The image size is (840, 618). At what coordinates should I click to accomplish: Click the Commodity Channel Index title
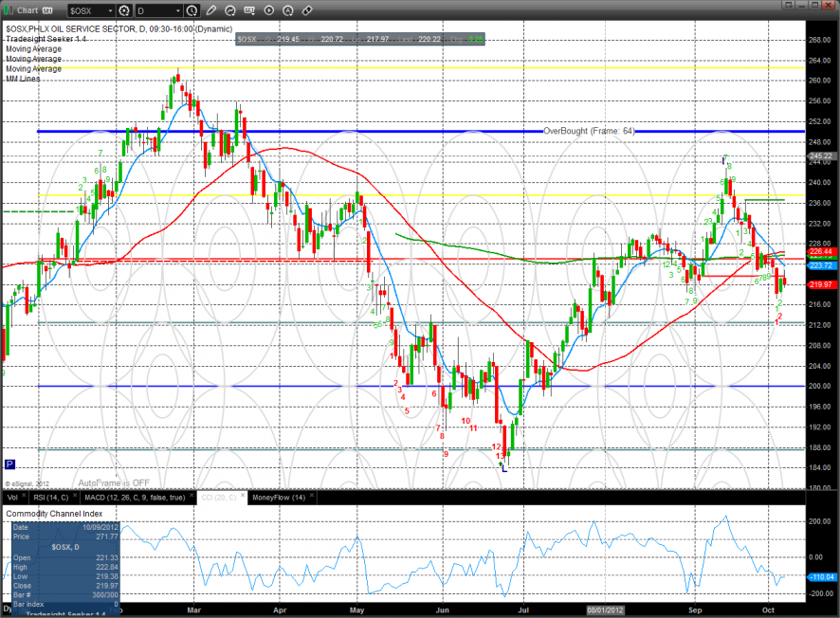tap(54, 514)
